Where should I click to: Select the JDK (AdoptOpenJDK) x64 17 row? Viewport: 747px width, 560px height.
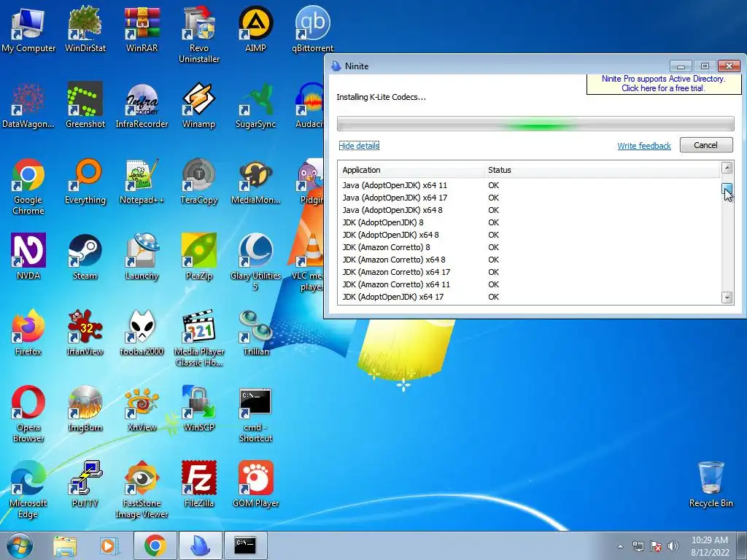529,297
